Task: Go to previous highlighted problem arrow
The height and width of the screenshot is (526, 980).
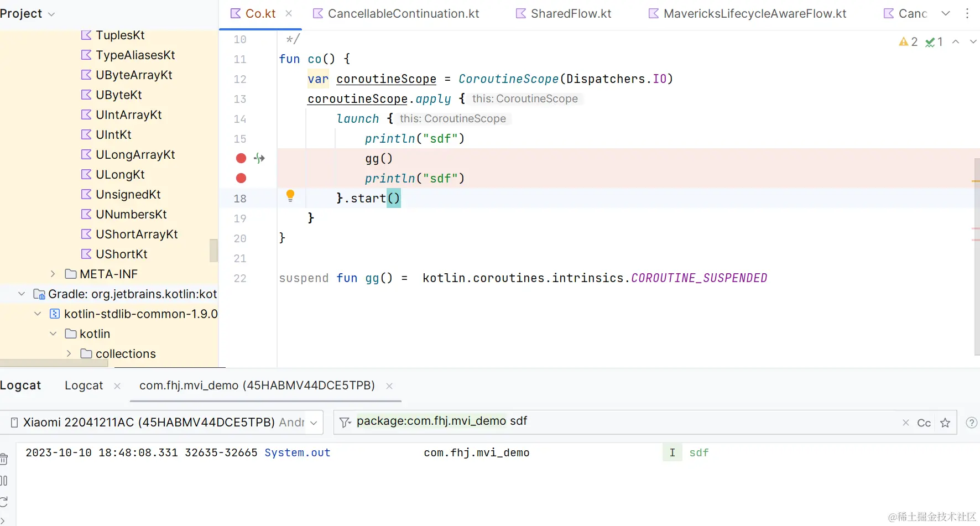Action: click(956, 42)
